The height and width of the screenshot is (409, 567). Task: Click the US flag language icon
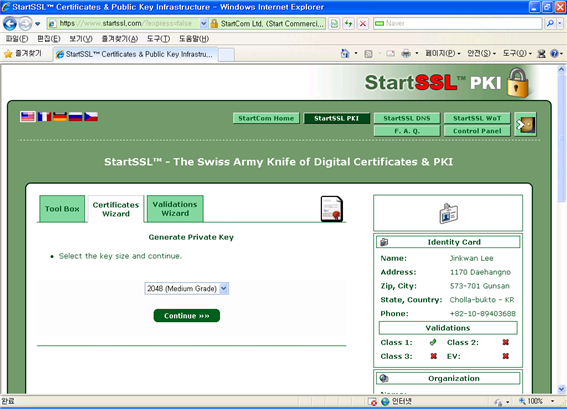tap(28, 117)
